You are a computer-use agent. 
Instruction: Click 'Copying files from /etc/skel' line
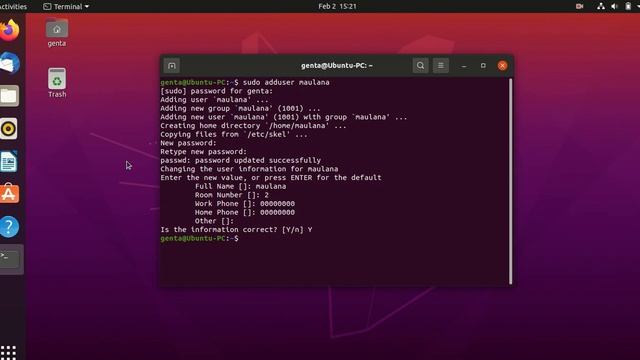coord(234,134)
